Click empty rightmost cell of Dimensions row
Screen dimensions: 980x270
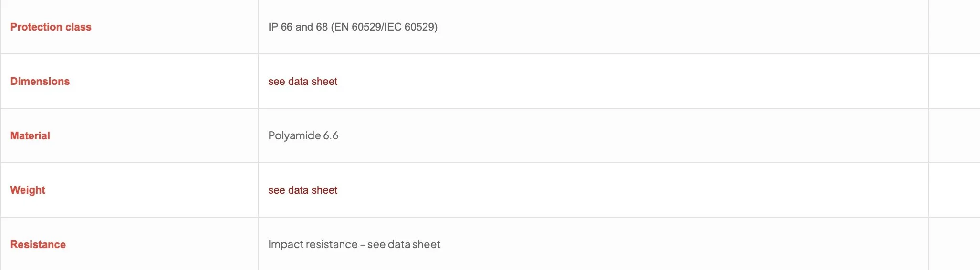point(954,82)
